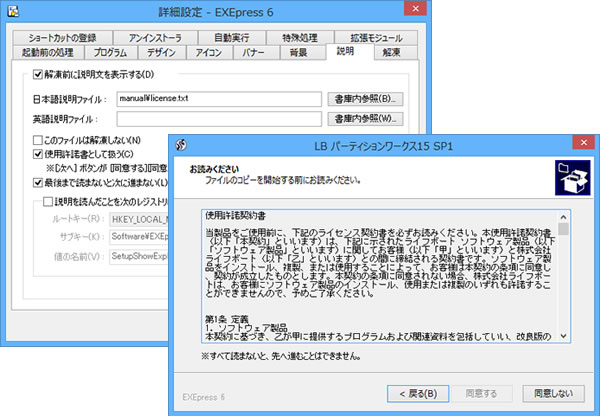The width and height of the screenshot is (600, 416).
Task: Select the プログラム tab
Action: click(x=110, y=52)
